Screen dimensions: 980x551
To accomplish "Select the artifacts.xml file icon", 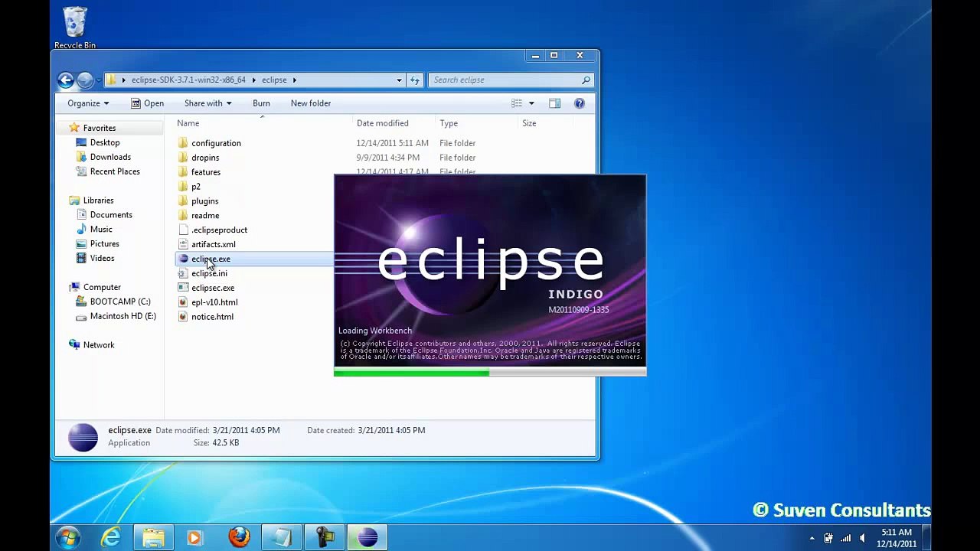I will point(183,244).
